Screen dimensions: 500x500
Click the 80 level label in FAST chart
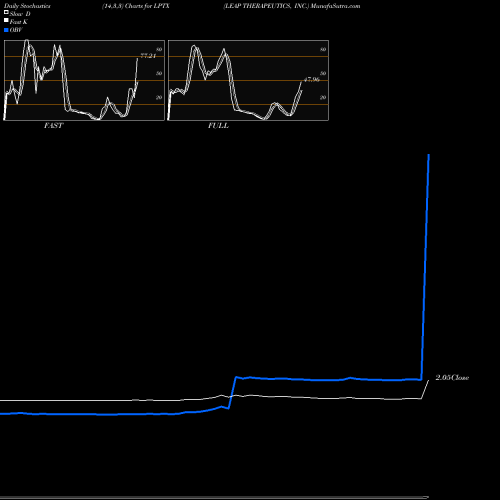coord(159,50)
